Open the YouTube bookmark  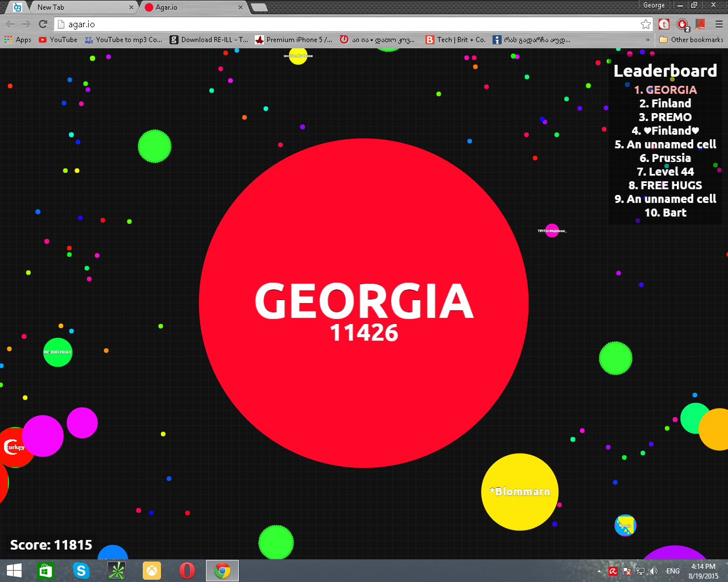pos(58,40)
